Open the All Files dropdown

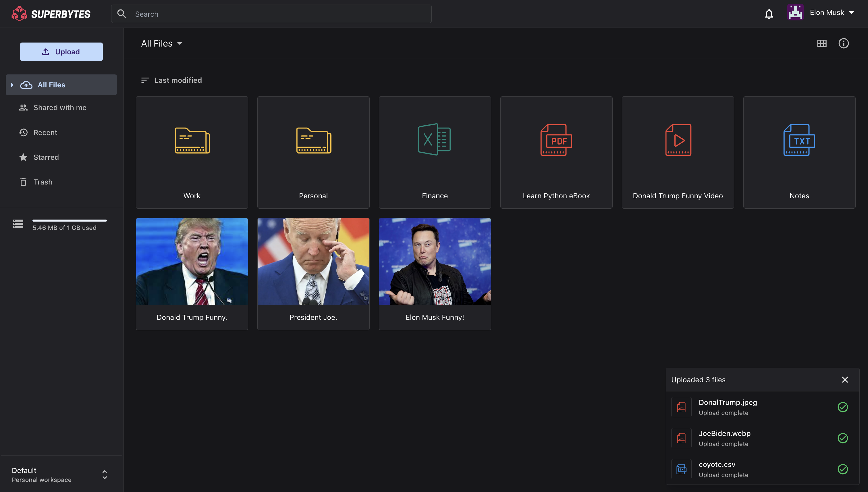[x=161, y=43]
